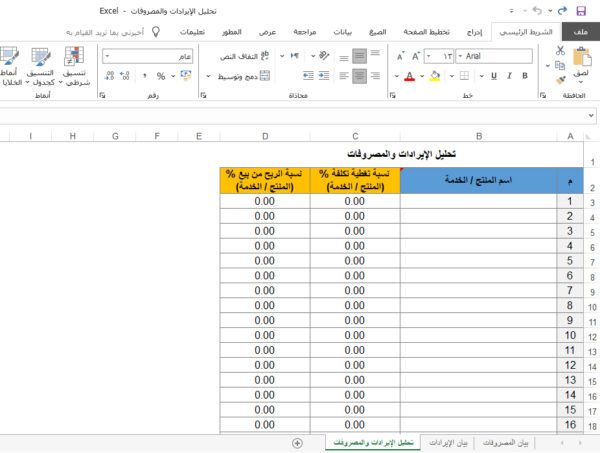Open font group dialog launcher
Image resolution: width=600 pixels, height=453 pixels.
(x=392, y=95)
